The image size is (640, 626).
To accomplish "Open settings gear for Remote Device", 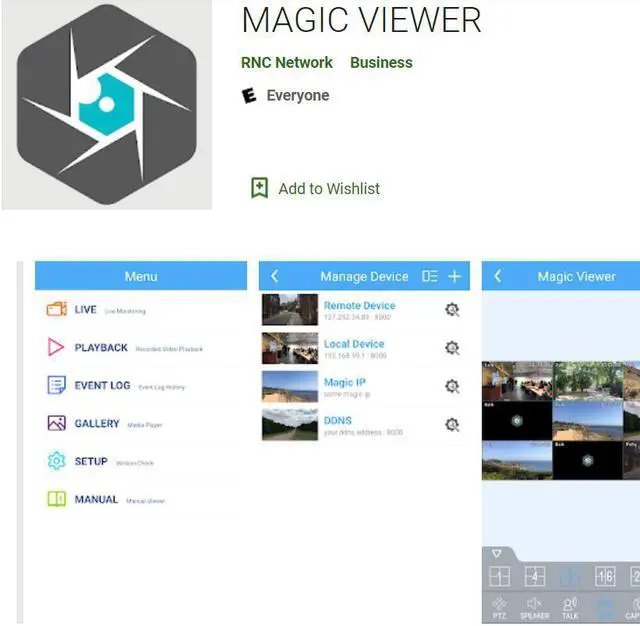I will coord(452,310).
